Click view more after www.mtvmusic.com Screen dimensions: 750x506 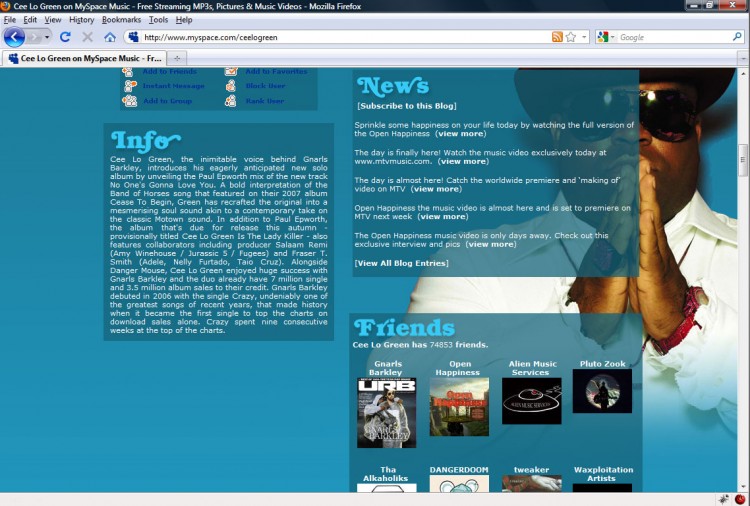coord(463,162)
